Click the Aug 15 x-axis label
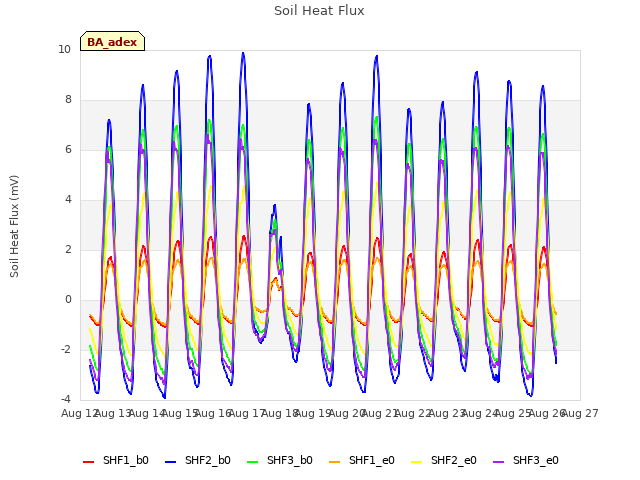Image resolution: width=640 pixels, height=480 pixels. 180,414
